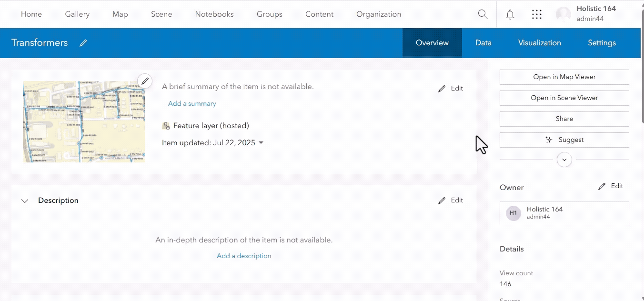Image resolution: width=644 pixels, height=301 pixels.
Task: Open the search icon
Action: [483, 14]
